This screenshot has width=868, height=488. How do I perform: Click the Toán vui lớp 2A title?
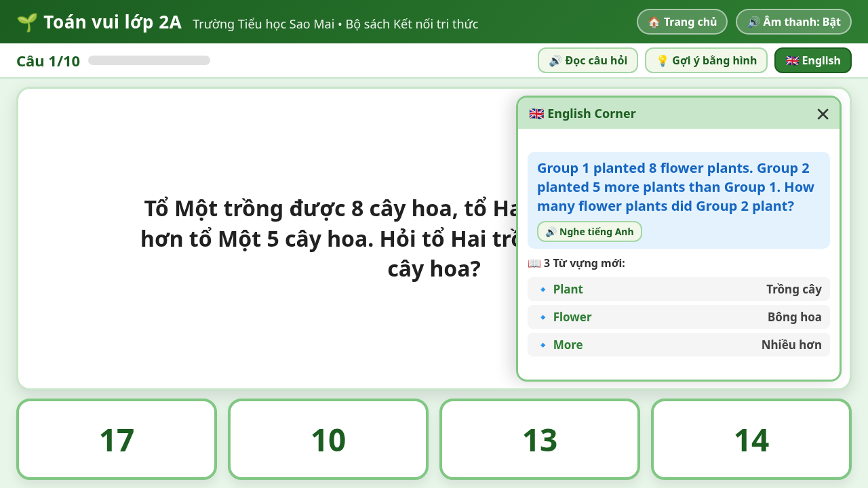pos(113,22)
